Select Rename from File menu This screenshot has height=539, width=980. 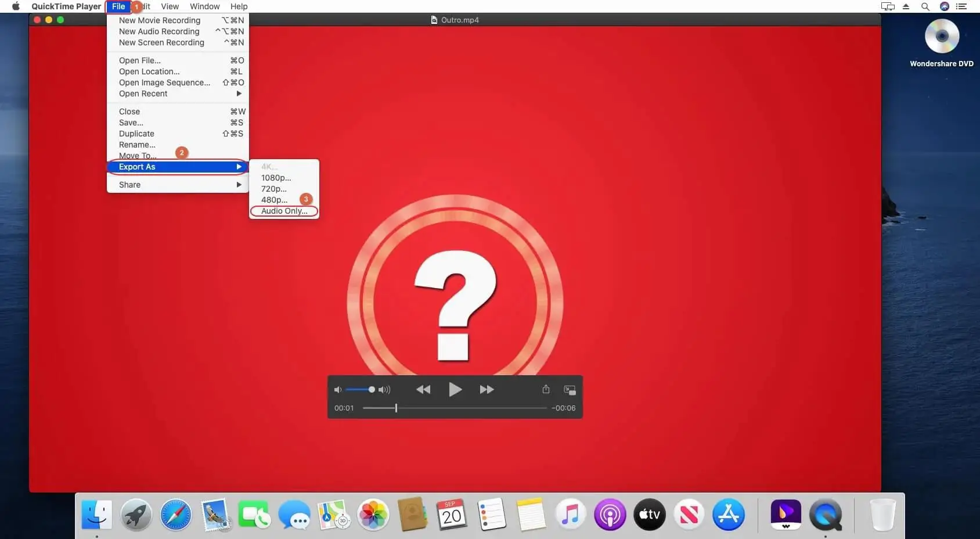(x=178, y=145)
